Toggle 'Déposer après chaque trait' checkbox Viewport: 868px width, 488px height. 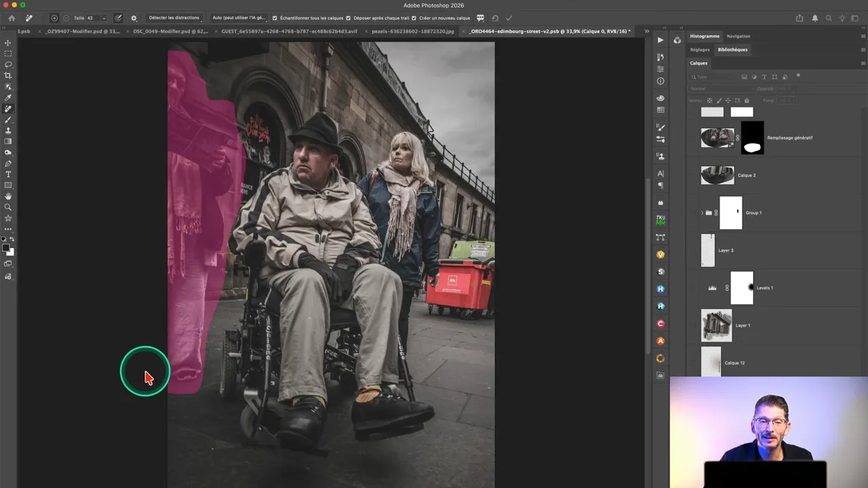pyautogui.click(x=349, y=18)
